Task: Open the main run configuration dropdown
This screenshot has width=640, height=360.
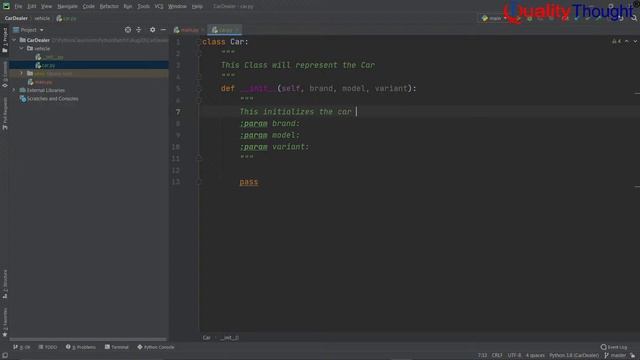Action: [x=494, y=18]
